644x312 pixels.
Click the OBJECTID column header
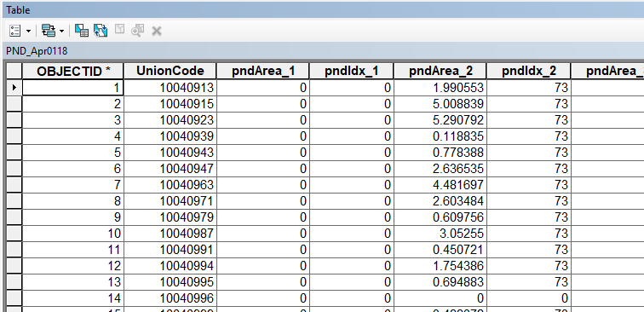coord(73,71)
